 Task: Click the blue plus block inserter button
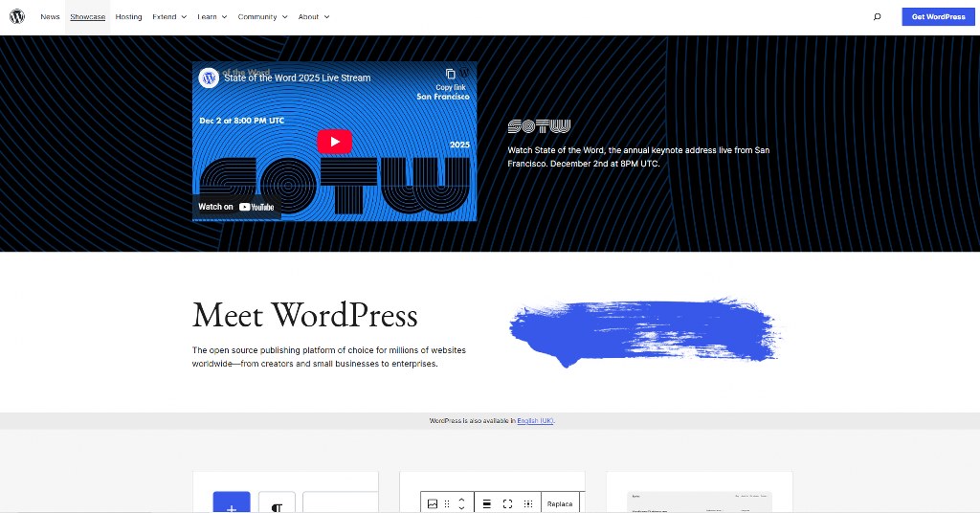(x=232, y=502)
